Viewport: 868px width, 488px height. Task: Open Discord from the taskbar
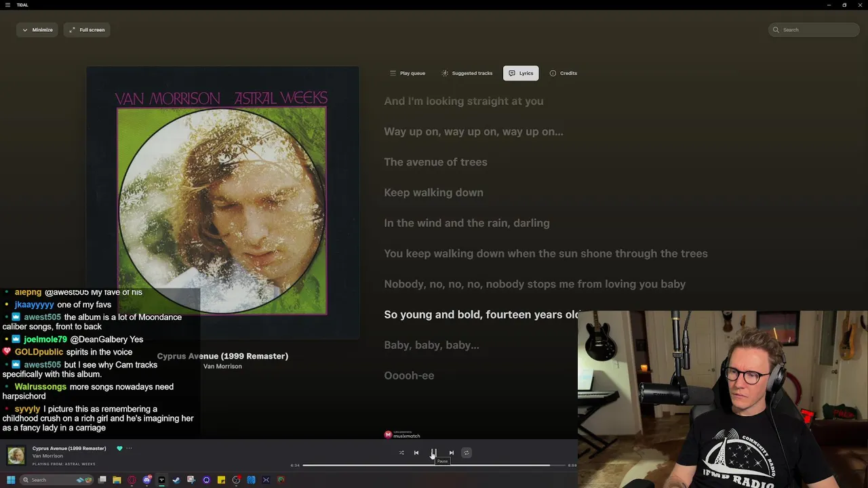[x=147, y=480]
